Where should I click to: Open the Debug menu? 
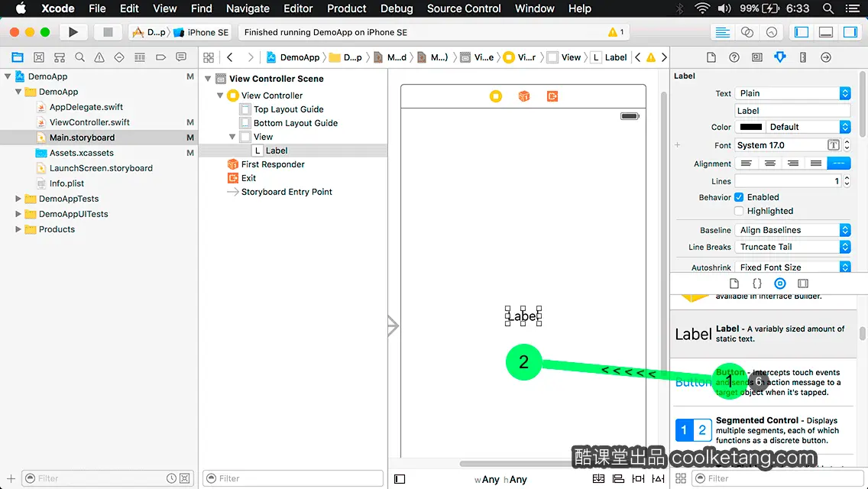pos(397,8)
